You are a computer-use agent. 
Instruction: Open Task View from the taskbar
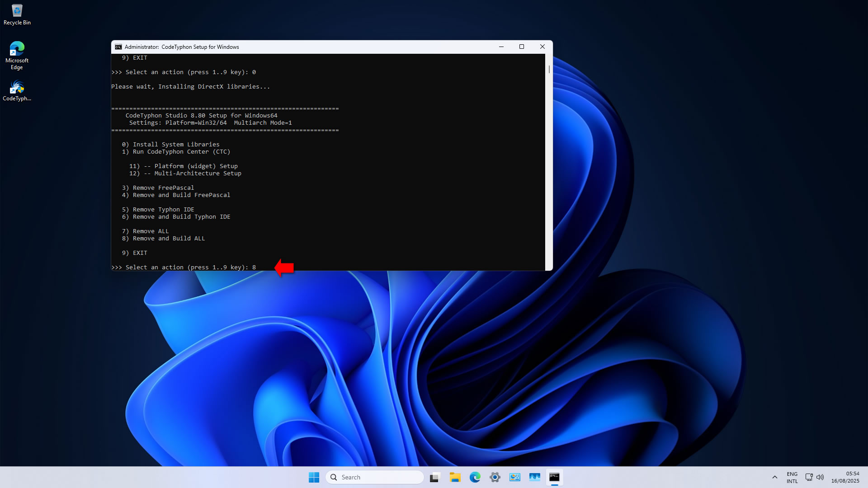(x=435, y=477)
